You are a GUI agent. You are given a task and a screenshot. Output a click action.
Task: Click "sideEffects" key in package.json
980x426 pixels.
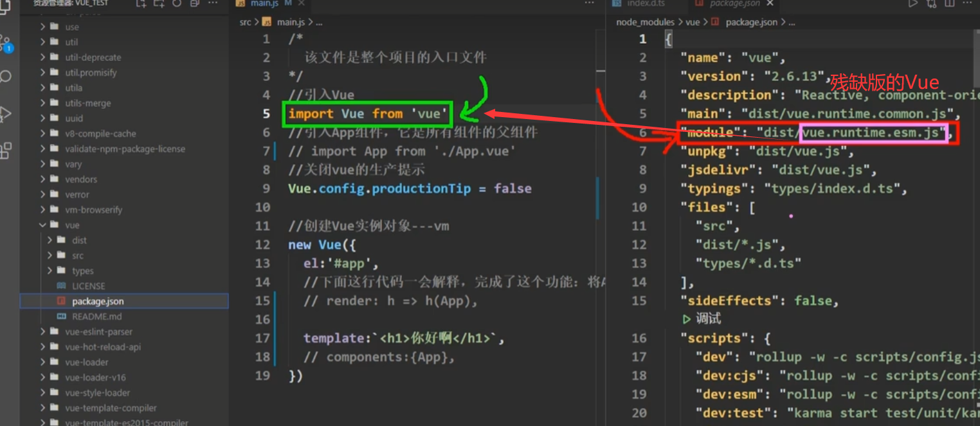point(730,301)
